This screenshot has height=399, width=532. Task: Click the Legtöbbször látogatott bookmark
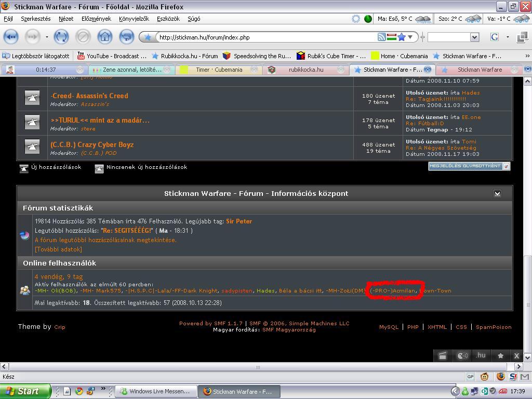36,56
